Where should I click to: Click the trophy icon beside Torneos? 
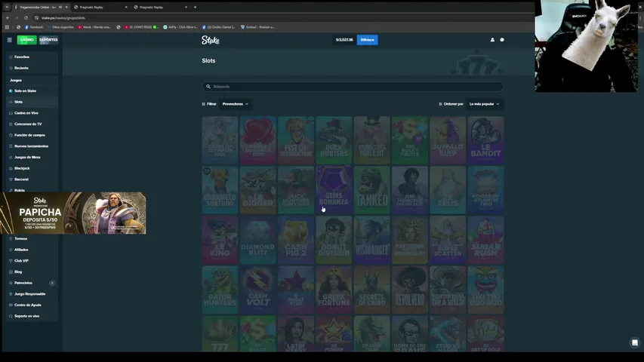[11, 238]
